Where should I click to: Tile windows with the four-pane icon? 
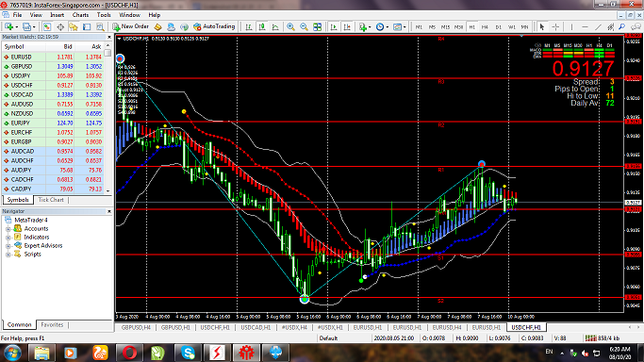317,26
